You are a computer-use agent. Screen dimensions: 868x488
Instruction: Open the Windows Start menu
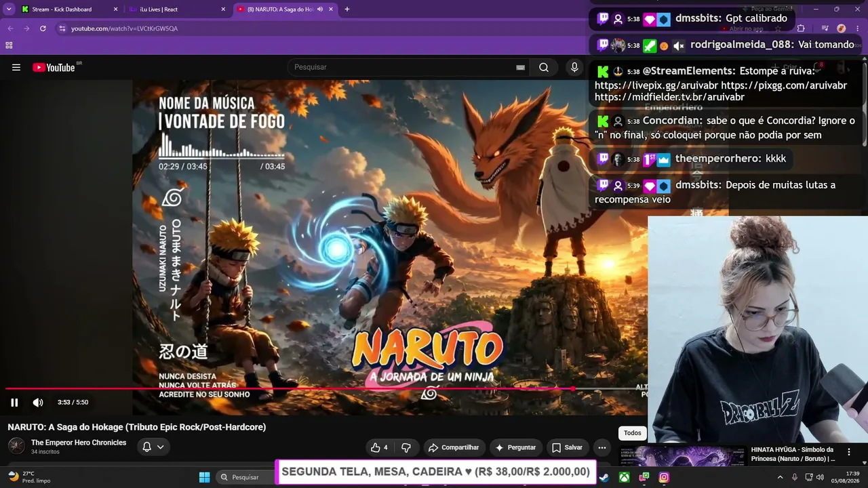click(204, 477)
